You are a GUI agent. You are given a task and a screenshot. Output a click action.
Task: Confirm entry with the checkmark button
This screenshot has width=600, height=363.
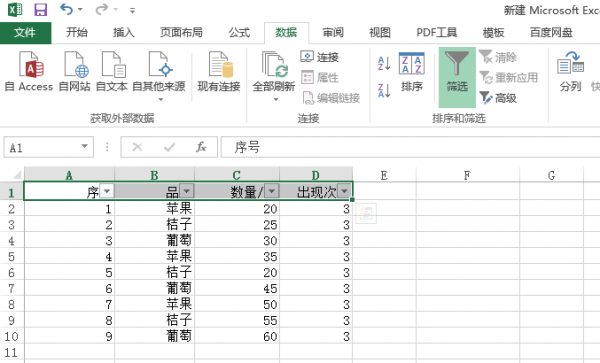pyautogui.click(x=169, y=147)
